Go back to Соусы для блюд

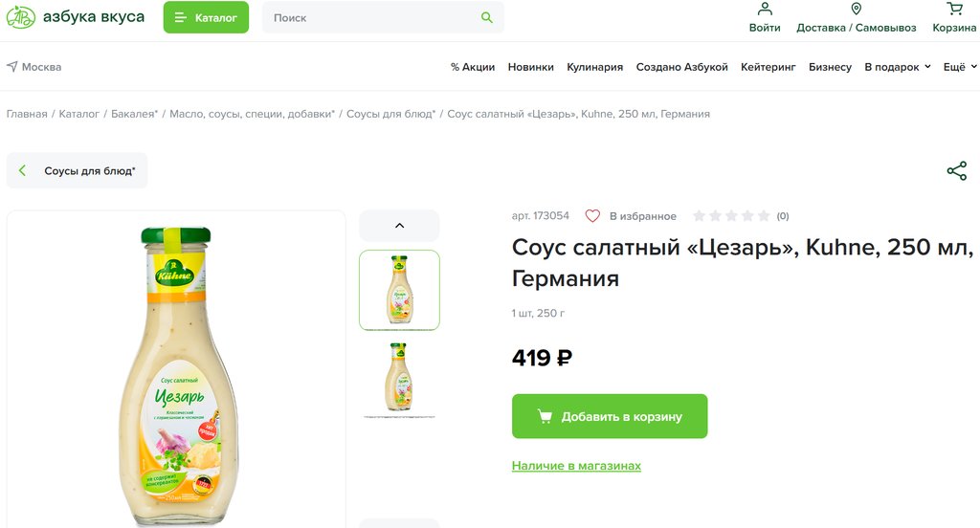click(78, 171)
